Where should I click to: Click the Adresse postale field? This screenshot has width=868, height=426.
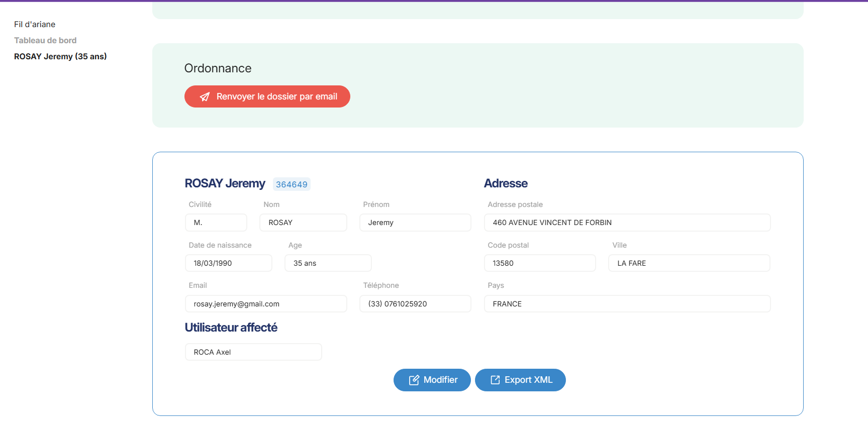(x=627, y=223)
